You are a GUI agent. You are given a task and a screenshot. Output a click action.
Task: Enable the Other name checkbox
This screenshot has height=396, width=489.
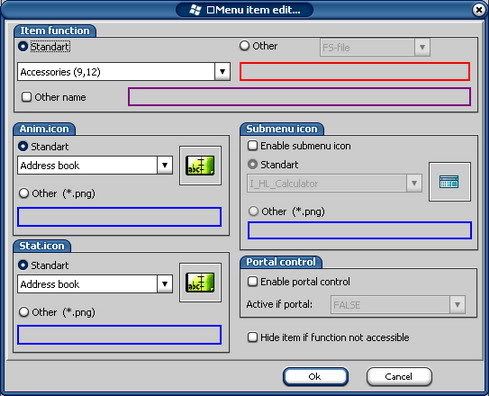tap(26, 97)
